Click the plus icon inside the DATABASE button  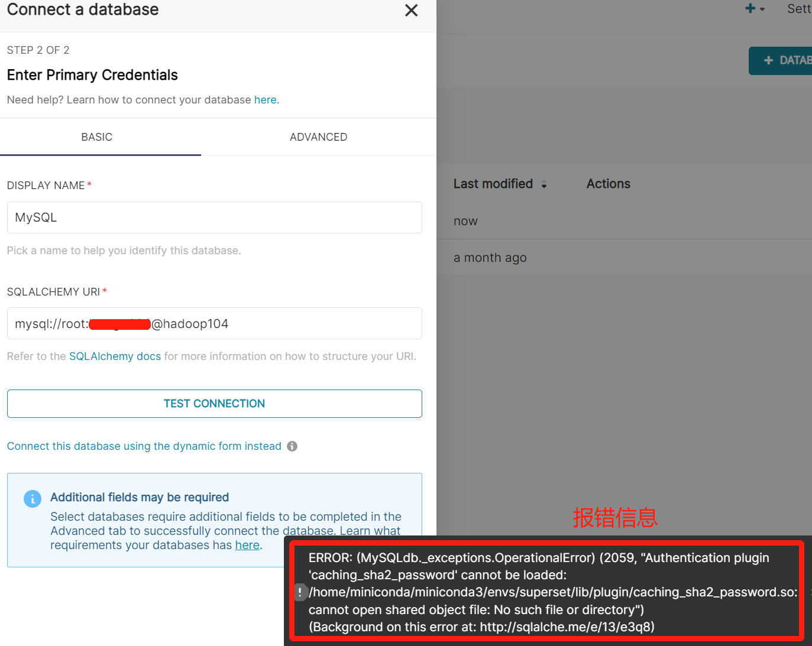pyautogui.click(x=768, y=60)
